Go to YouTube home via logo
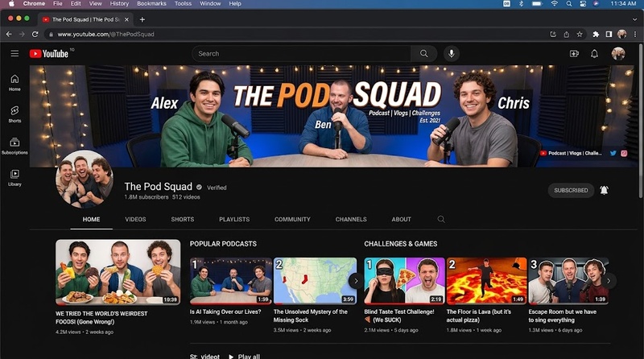Image resolution: width=644 pixels, height=359 pixels. (x=49, y=54)
